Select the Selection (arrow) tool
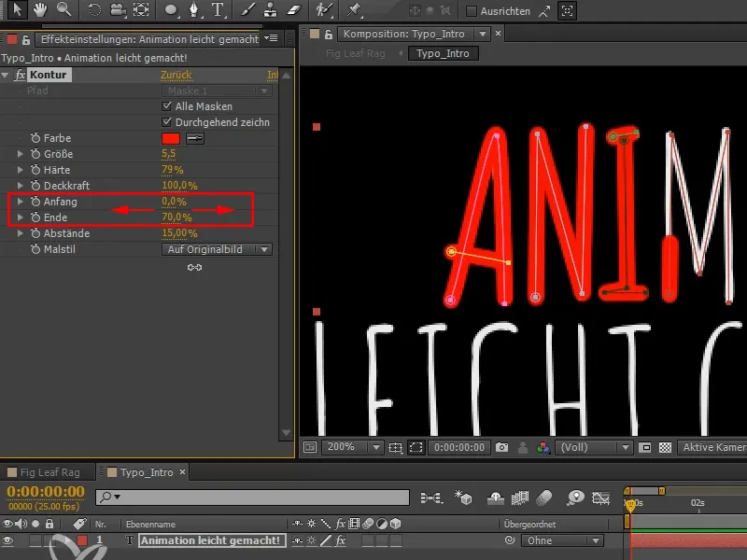Image resolution: width=747 pixels, height=560 pixels. pos(16,9)
